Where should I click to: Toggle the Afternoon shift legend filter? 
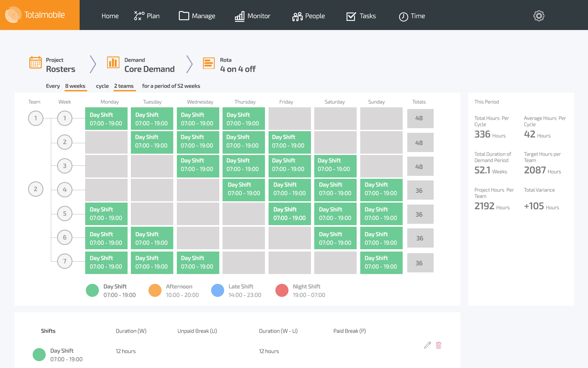pos(155,290)
